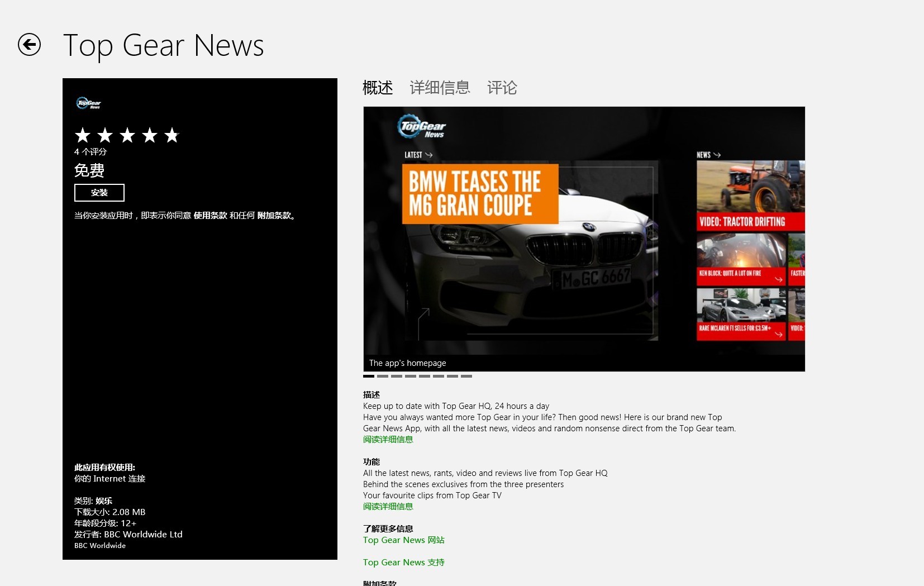924x586 pixels.
Task: Click "Your favourite clips from Top Gear TV"
Action: point(432,496)
